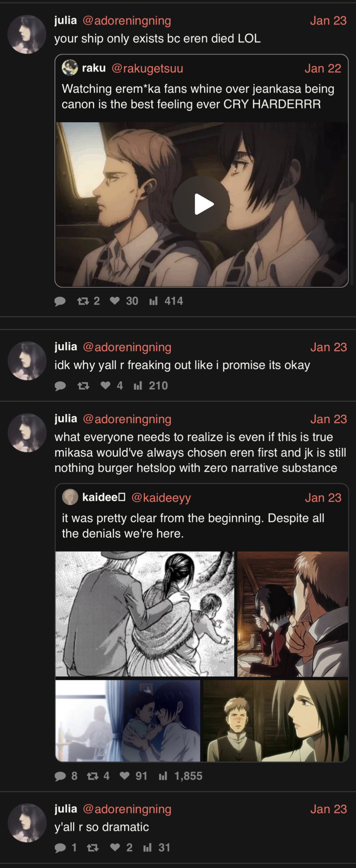
Task: Retweet the 'your ship only exists' tweet
Action: tap(88, 301)
